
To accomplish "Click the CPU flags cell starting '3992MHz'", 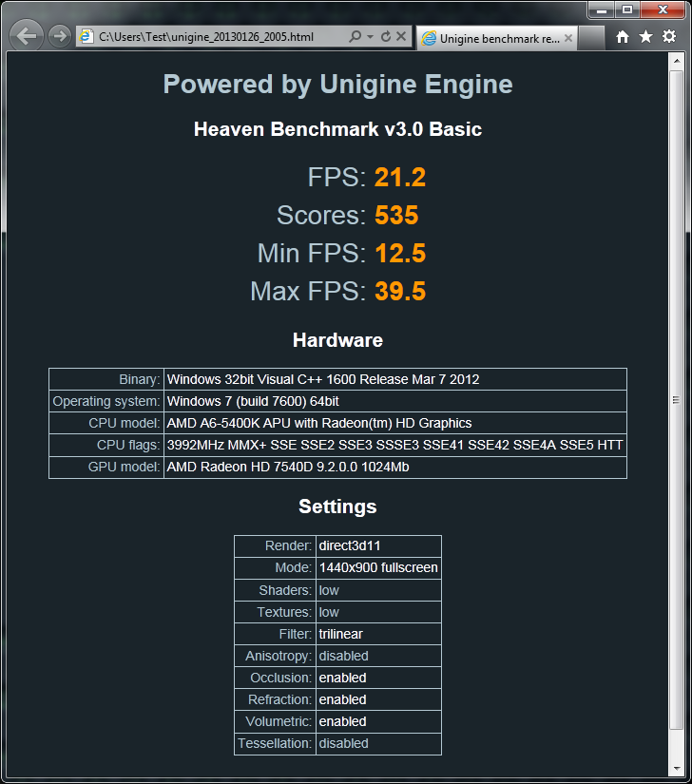I will coord(395,445).
